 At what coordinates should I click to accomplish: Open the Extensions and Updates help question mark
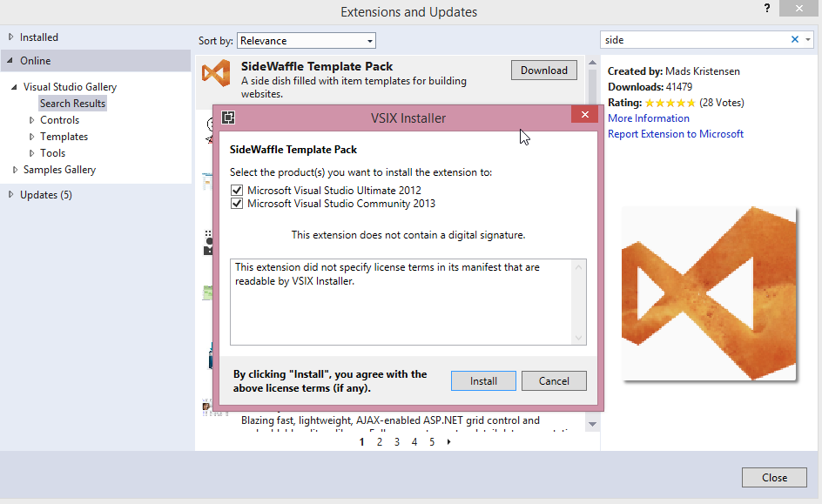tap(767, 9)
